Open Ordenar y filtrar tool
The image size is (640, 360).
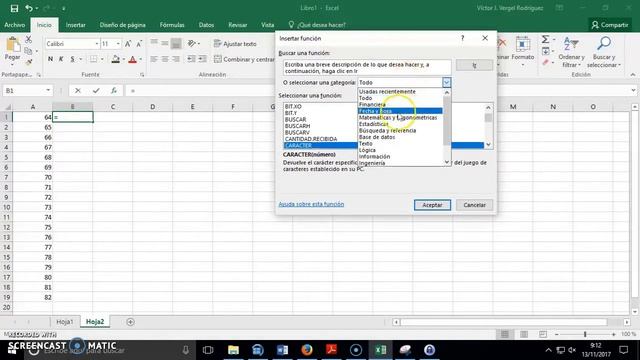[571, 52]
